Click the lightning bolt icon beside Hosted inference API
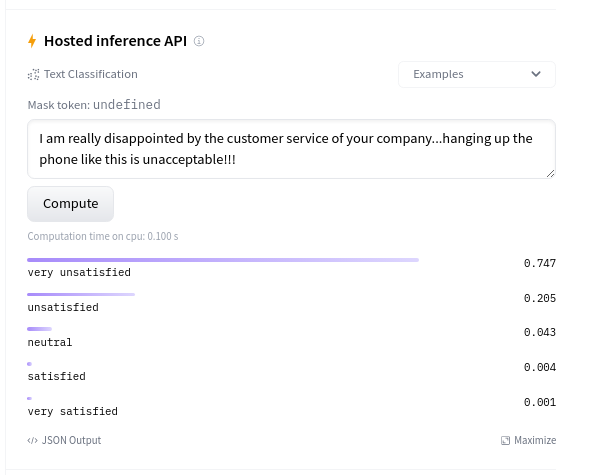594x475 pixels. (32, 41)
